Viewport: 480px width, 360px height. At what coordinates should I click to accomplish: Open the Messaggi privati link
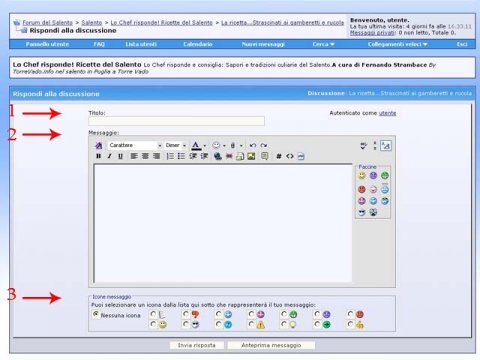click(x=373, y=33)
